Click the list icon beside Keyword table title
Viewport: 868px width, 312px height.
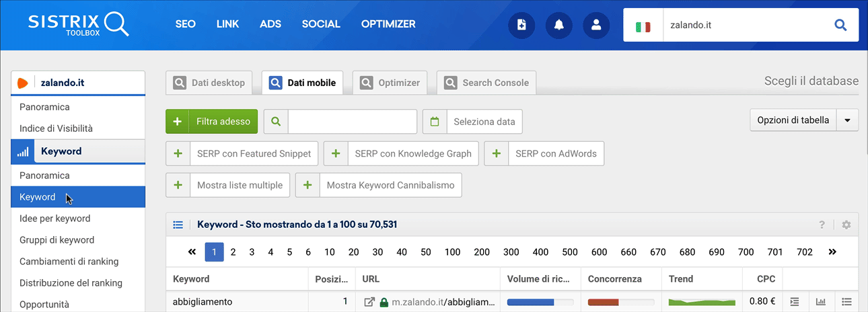coord(178,225)
